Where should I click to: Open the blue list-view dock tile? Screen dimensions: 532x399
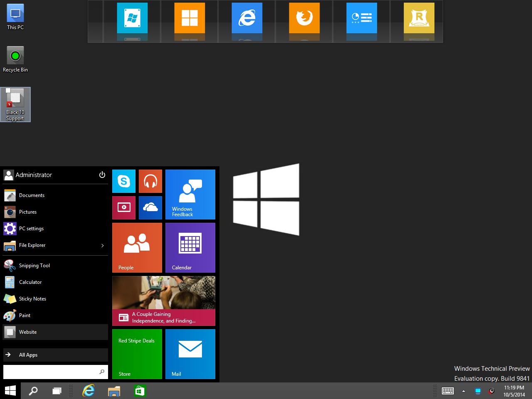(362, 18)
